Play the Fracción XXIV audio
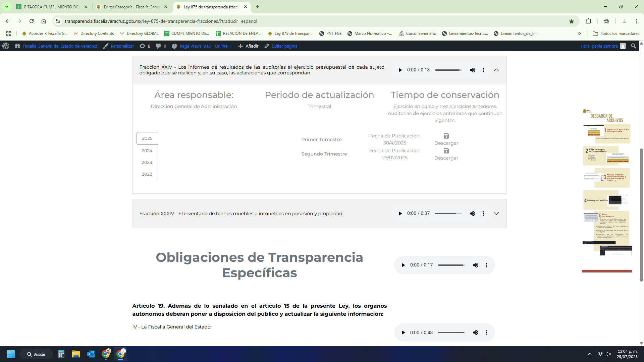Viewport: 644px width, 362px height. click(400, 70)
